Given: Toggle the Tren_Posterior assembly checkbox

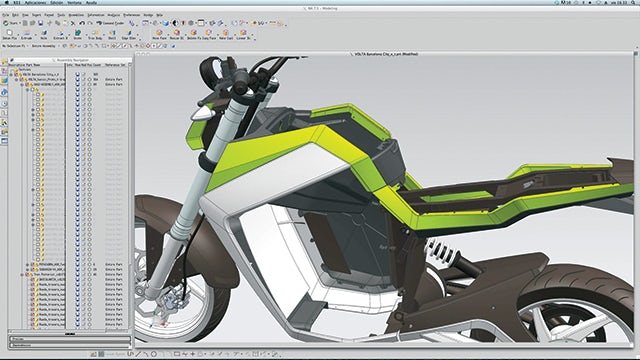Looking at the screenshot, I should pyautogui.click(x=27, y=274).
